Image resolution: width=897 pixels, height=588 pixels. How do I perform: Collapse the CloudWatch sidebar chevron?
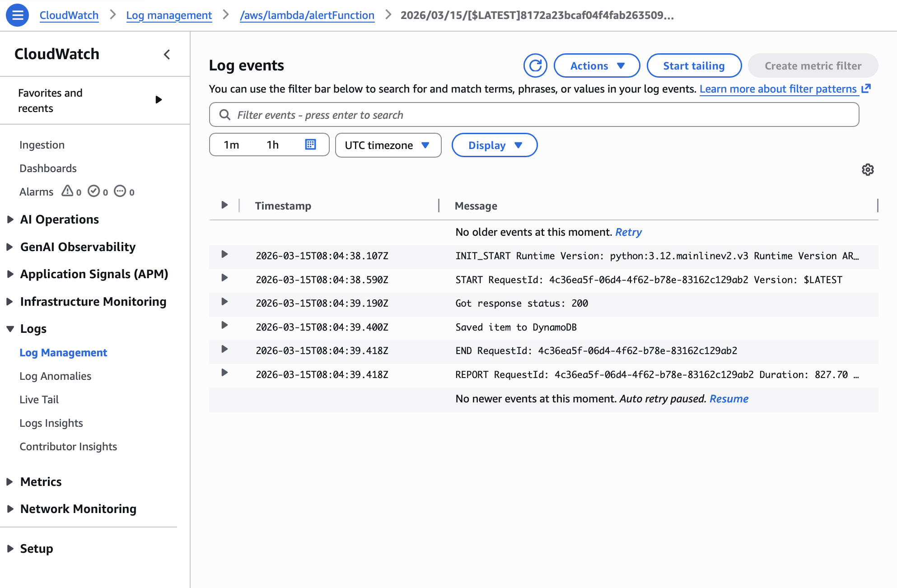167,55
